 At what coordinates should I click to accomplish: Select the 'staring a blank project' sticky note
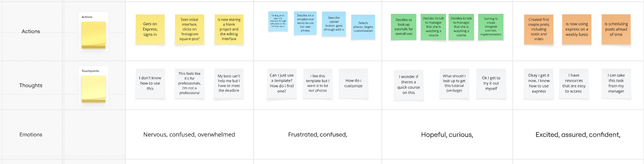pyautogui.click(x=229, y=29)
